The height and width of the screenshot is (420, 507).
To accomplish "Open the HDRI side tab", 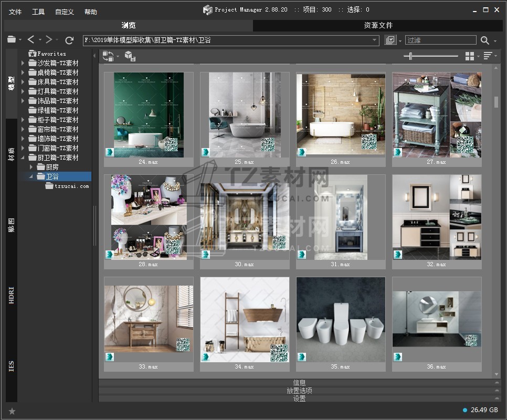I will (x=12, y=295).
